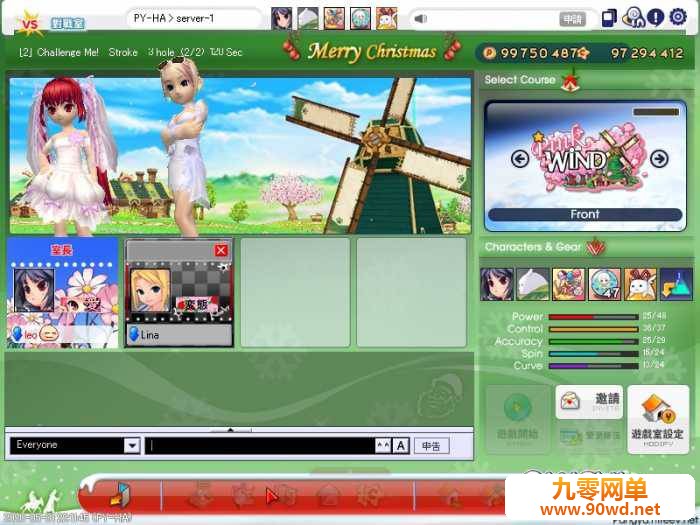Open 遊戲室設定 room settings

(x=658, y=420)
